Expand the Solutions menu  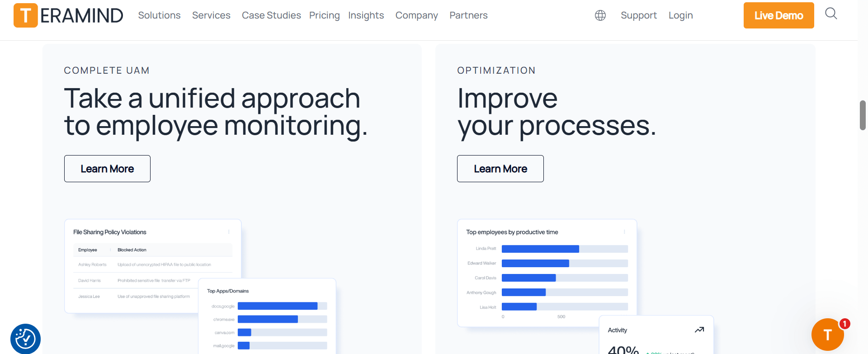click(159, 15)
